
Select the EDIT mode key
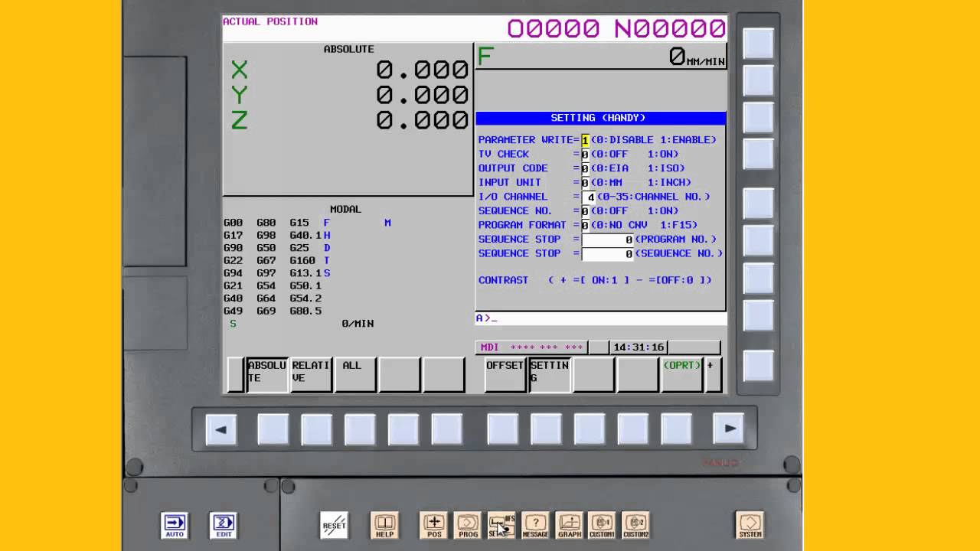(x=224, y=525)
